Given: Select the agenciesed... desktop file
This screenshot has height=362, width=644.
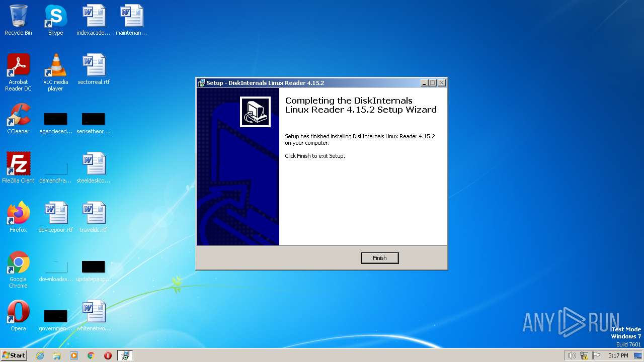Looking at the screenshot, I should tap(55, 123).
